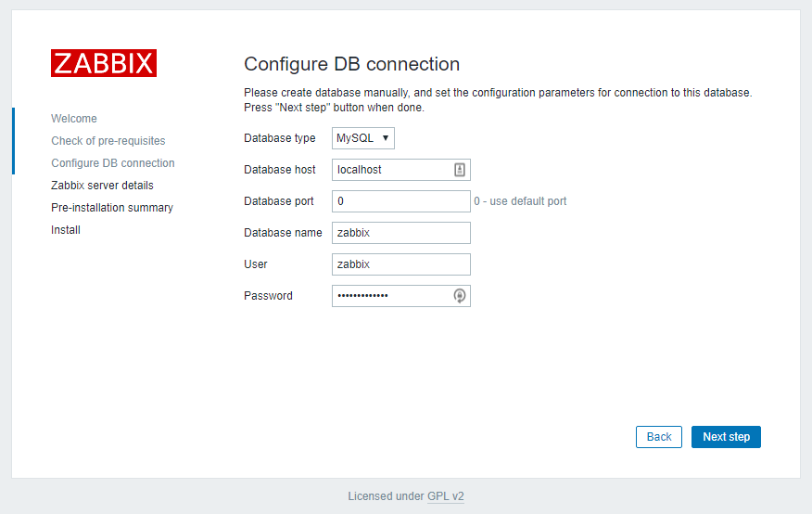Click the 'Please create database manually' instruction text

point(498,100)
